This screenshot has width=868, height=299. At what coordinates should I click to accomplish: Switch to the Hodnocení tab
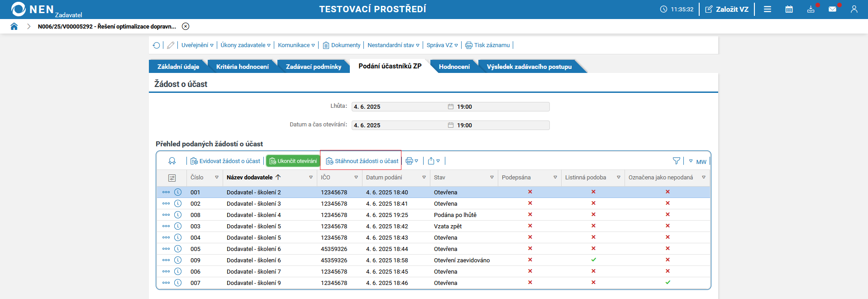[x=454, y=67]
